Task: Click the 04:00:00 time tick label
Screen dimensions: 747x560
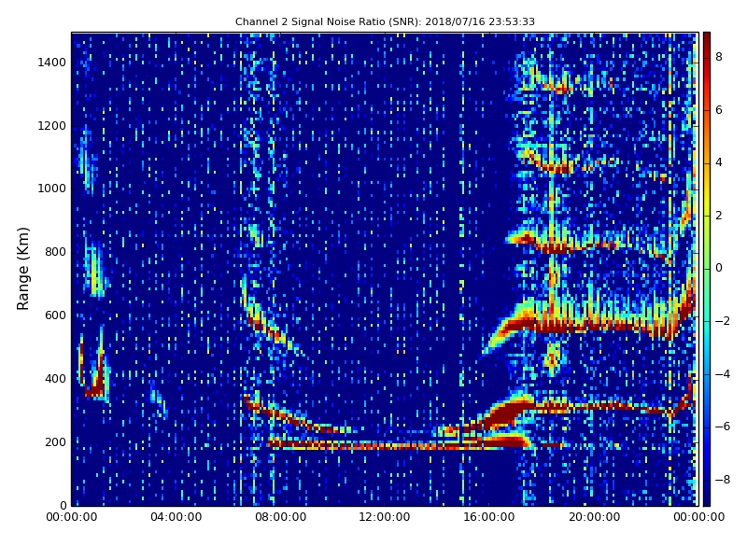Action: (x=176, y=517)
